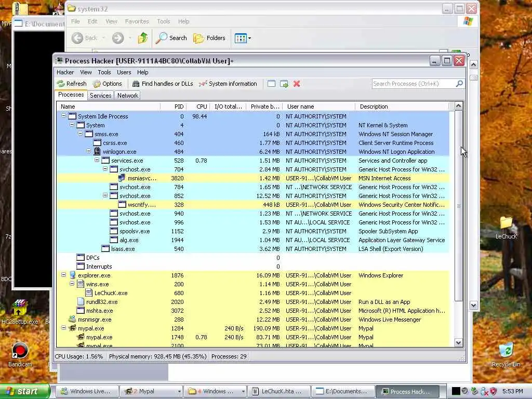Open the LeChucK desktop folder
This screenshot has height=399, width=532.
point(506,228)
